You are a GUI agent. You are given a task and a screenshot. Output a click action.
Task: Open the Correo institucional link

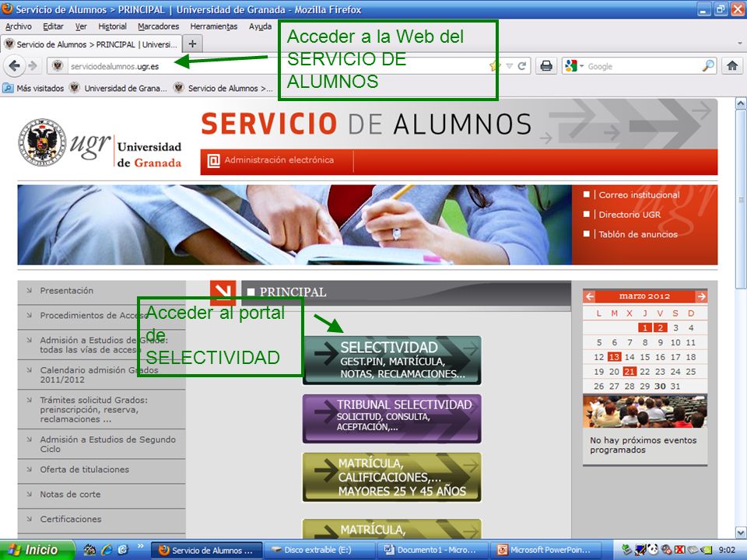tap(639, 194)
